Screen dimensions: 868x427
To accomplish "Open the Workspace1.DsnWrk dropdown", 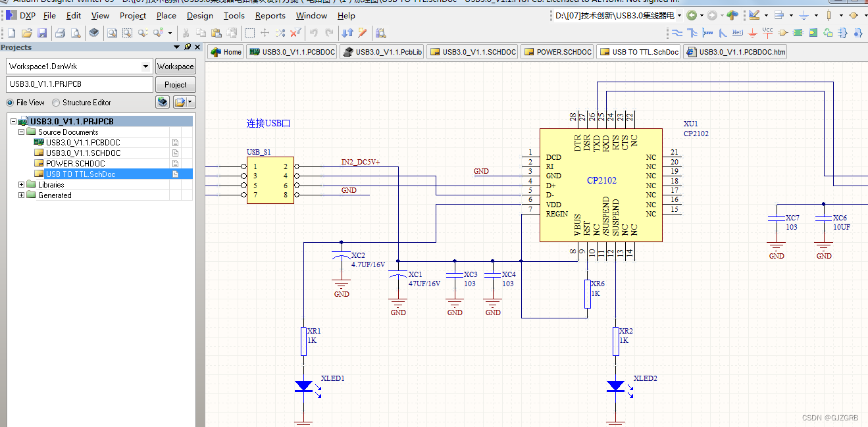I will tap(146, 66).
